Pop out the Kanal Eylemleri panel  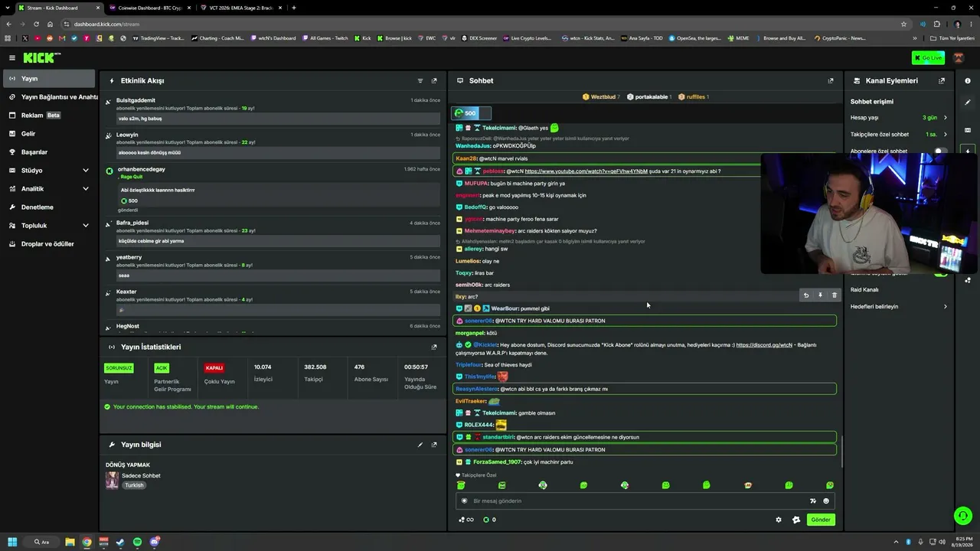tap(942, 80)
